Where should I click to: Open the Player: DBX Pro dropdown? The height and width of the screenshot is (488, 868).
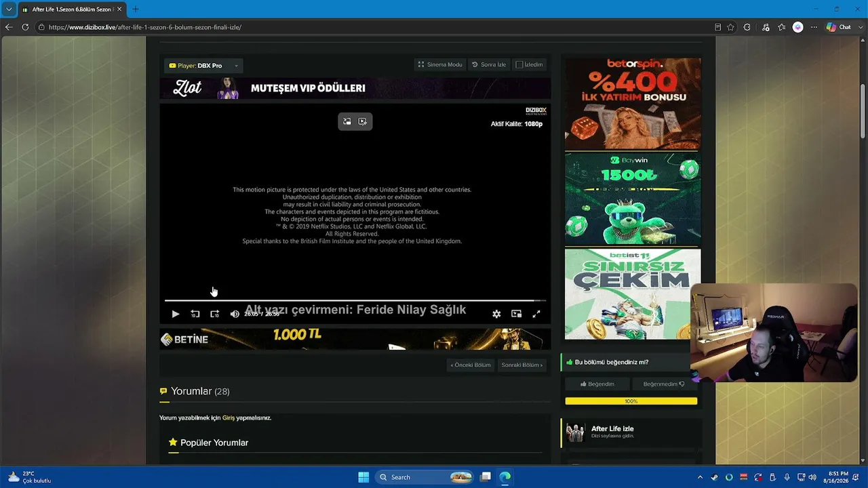coord(203,66)
